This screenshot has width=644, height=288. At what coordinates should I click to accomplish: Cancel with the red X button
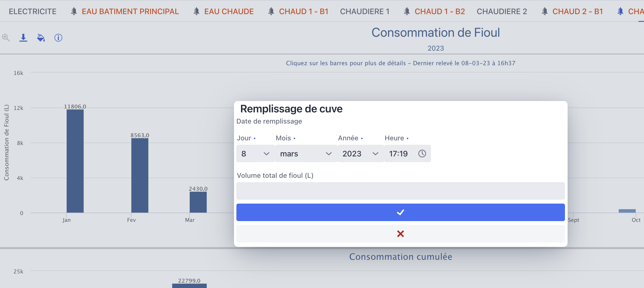coord(401,234)
